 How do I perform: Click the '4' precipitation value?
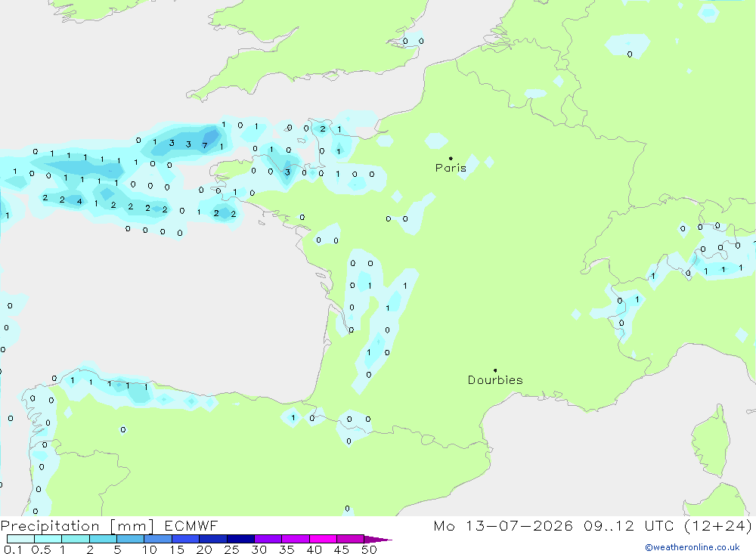point(79,202)
